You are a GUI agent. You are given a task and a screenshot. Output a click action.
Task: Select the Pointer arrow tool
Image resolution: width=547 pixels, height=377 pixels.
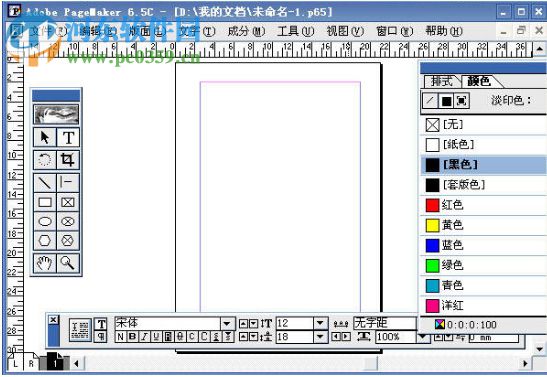(x=45, y=137)
